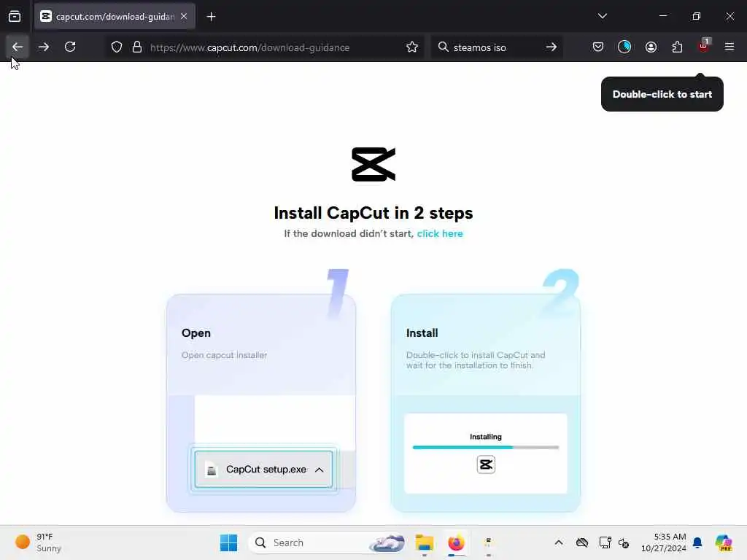Click the muted volume tray icon
Viewport: 747px width, 560px height.
624,542
